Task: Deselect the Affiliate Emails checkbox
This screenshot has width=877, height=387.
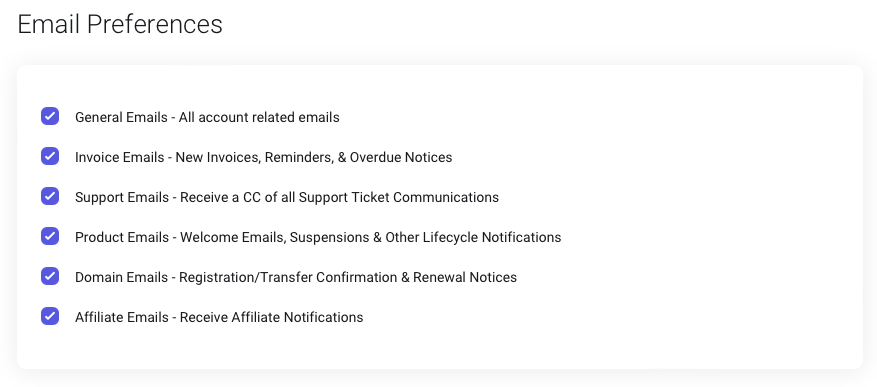Action: point(50,316)
